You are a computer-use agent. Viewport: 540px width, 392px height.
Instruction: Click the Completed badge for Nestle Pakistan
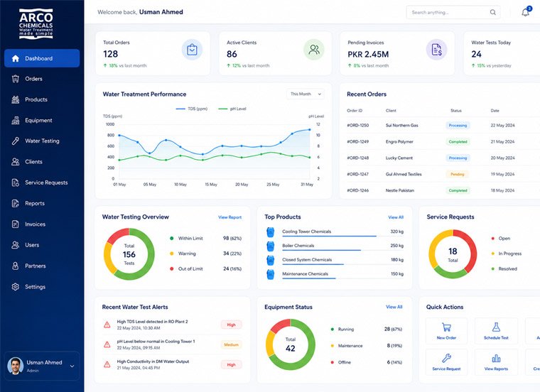click(458, 190)
